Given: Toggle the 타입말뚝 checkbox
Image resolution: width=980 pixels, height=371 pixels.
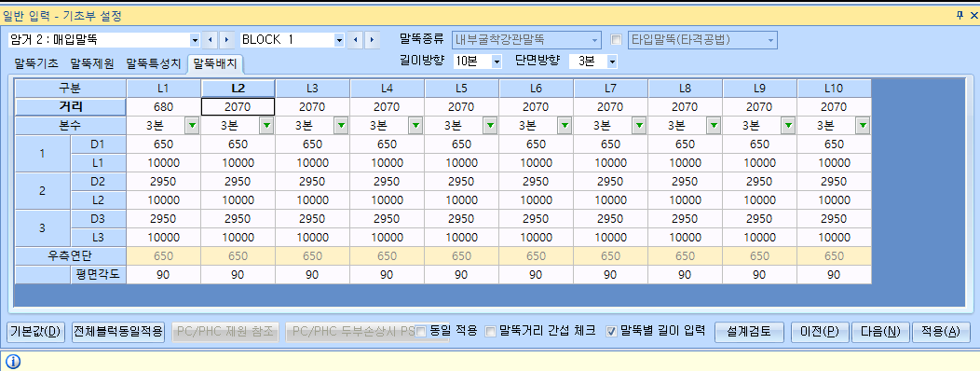Looking at the screenshot, I should (617, 40).
